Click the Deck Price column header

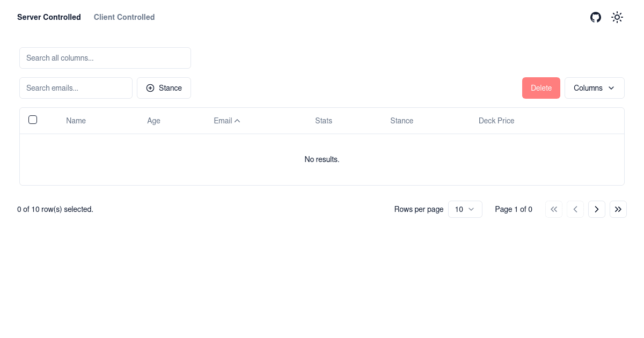point(496,121)
